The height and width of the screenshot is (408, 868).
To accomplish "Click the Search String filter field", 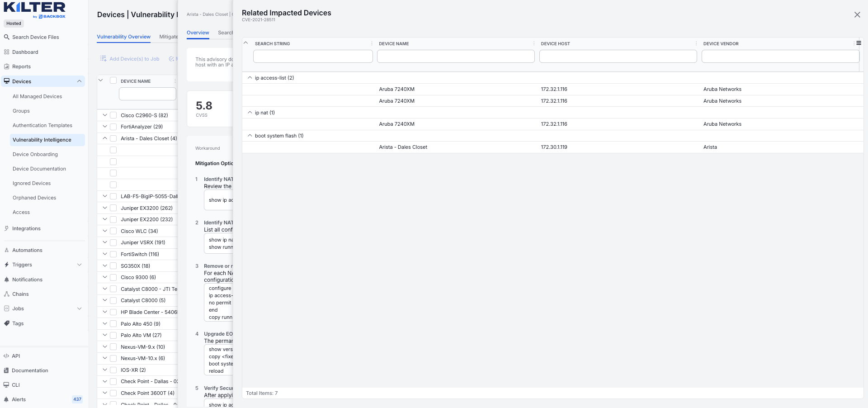I will [313, 56].
